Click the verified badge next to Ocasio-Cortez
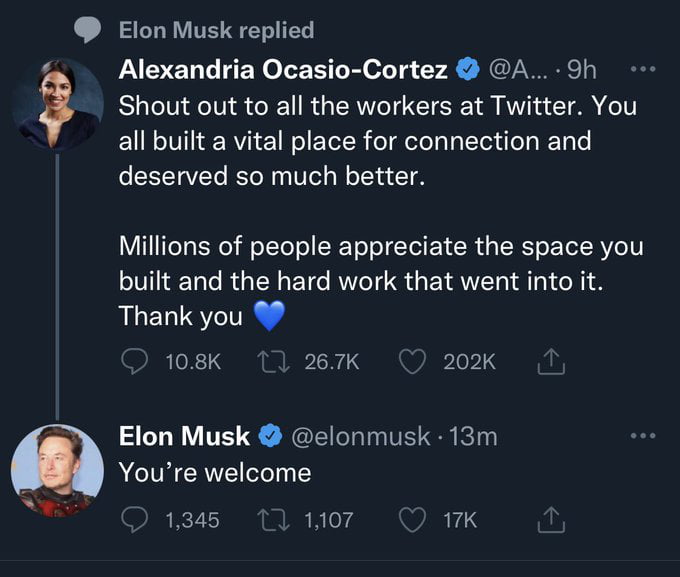The height and width of the screenshot is (577, 680). click(x=467, y=71)
